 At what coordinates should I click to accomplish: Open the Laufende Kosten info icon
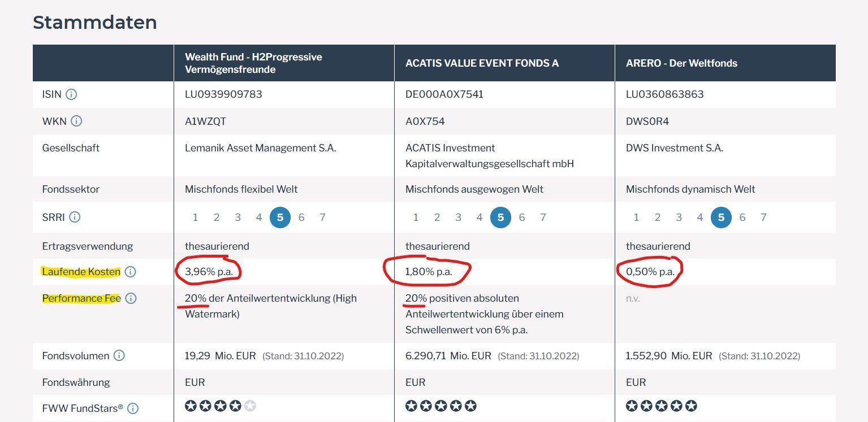pos(130,272)
